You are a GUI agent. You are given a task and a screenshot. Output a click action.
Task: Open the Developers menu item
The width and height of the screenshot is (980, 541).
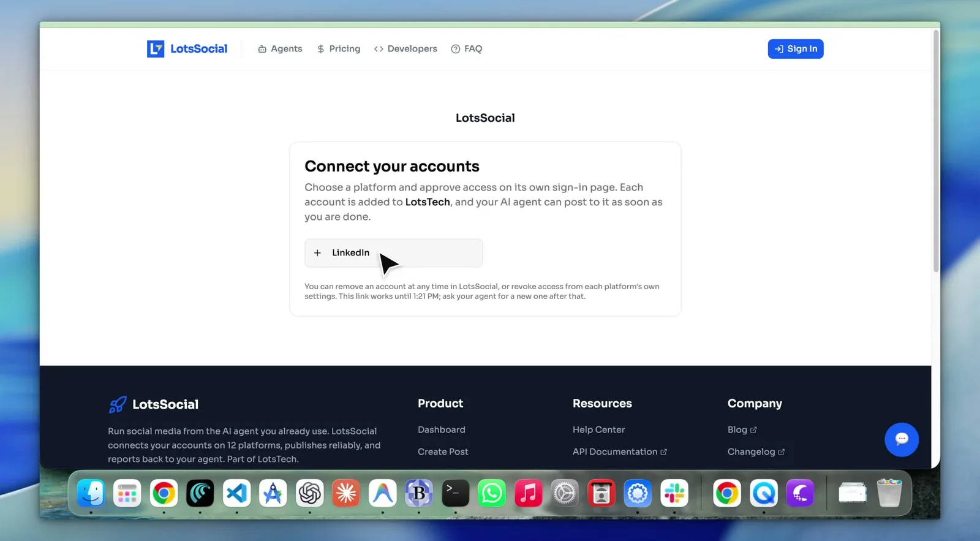pyautogui.click(x=405, y=49)
